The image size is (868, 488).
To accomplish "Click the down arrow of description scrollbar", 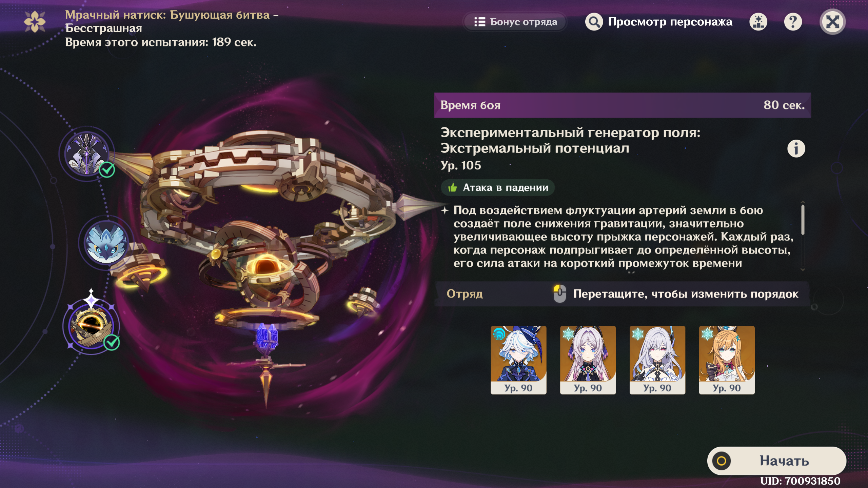I will point(803,270).
